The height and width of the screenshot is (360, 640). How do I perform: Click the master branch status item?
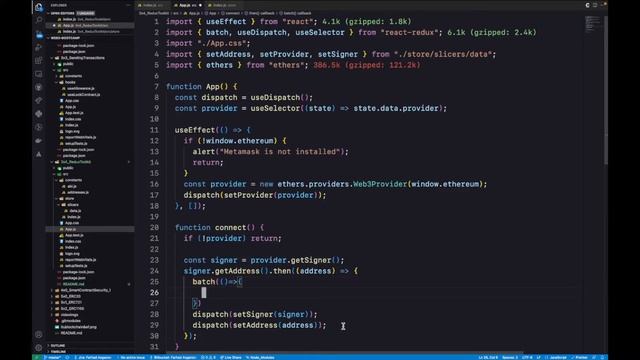[x=52, y=358]
